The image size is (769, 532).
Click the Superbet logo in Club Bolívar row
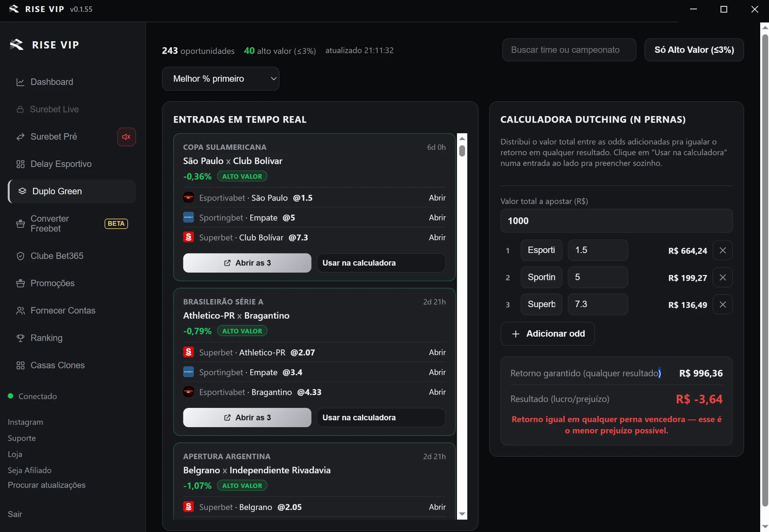[188, 237]
